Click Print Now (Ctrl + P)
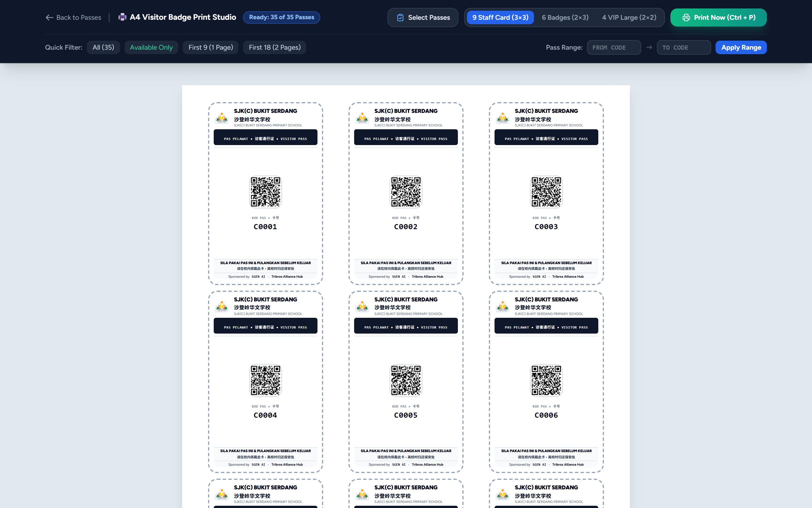The image size is (812, 508). coord(718,17)
